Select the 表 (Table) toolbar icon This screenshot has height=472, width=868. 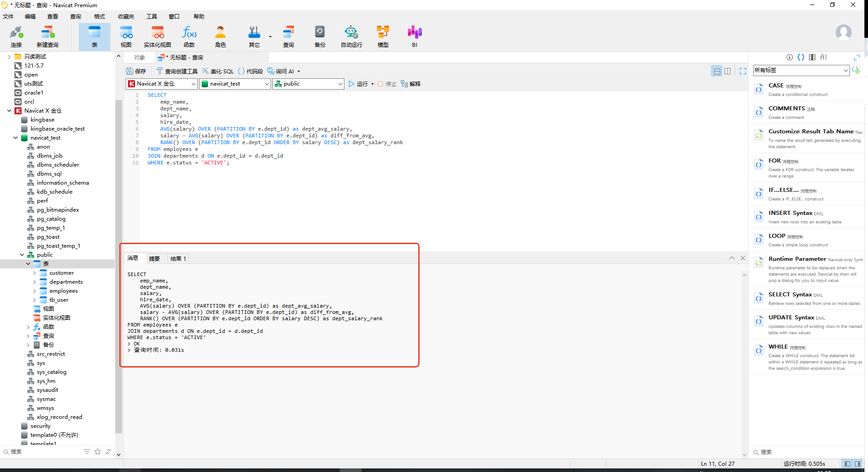95,36
